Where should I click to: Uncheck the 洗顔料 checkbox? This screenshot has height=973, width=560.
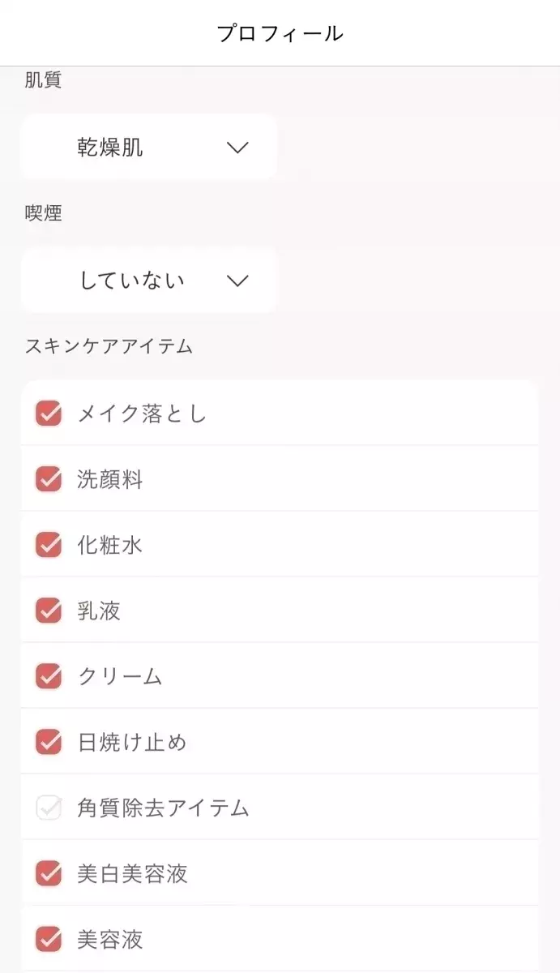[48, 479]
